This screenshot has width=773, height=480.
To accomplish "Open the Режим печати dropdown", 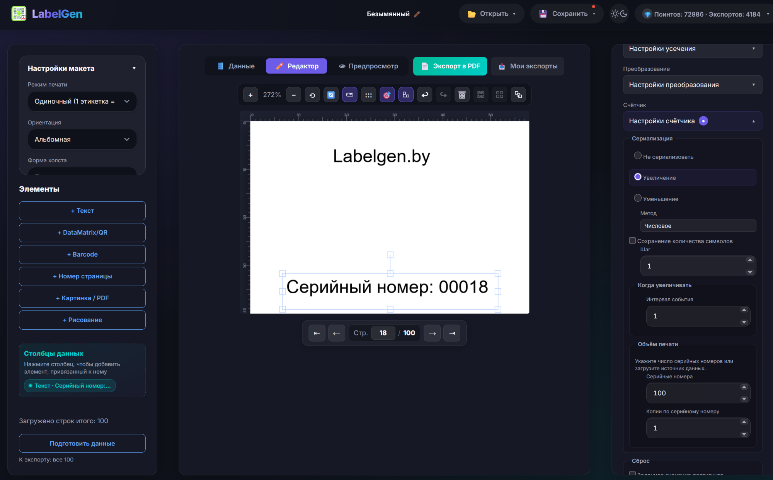I will pos(82,102).
